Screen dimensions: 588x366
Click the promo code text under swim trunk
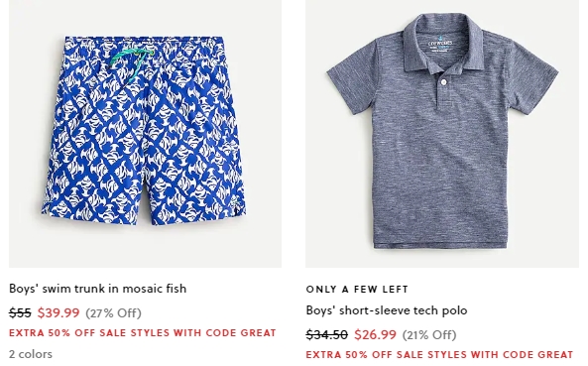coord(143,333)
